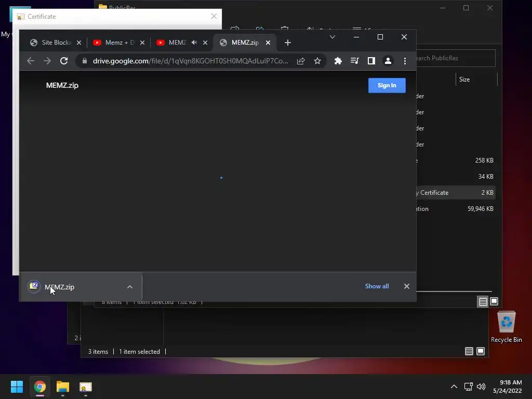532x399 pixels.
Task: Close the Certificate dialog
Action: [214, 16]
